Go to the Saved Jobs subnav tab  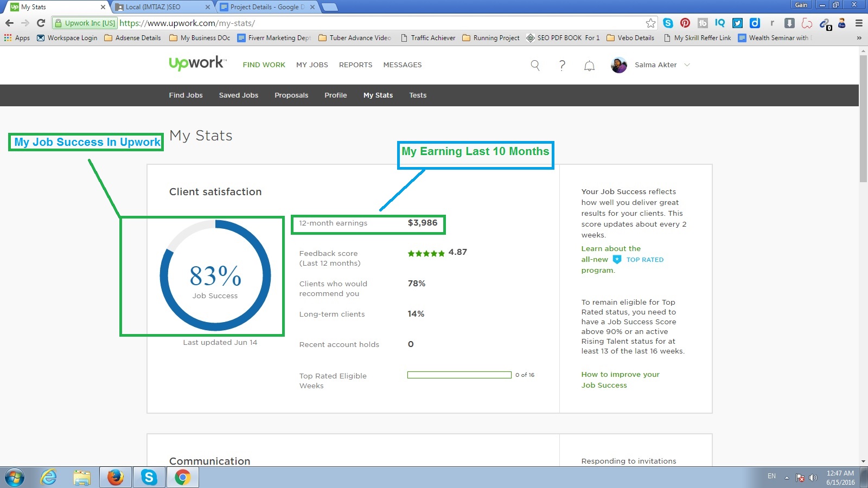pos(238,95)
